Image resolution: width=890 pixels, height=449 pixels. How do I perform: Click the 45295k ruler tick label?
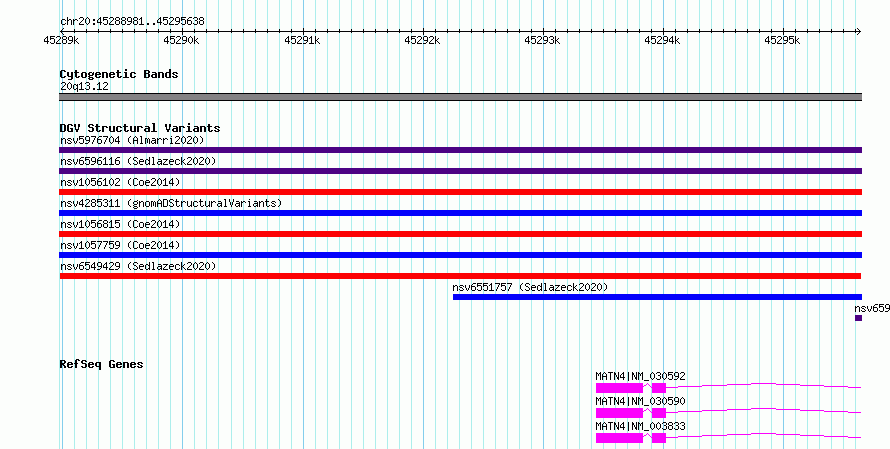pos(782,41)
